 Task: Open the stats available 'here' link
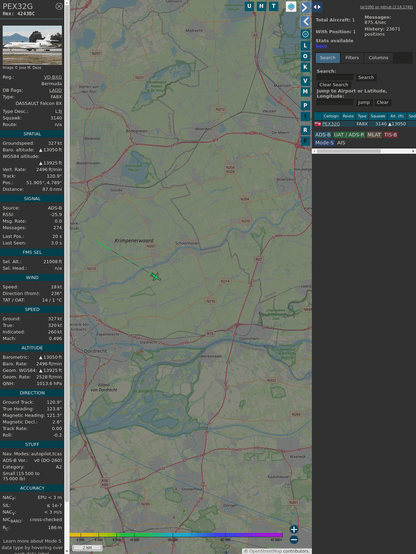click(321, 46)
